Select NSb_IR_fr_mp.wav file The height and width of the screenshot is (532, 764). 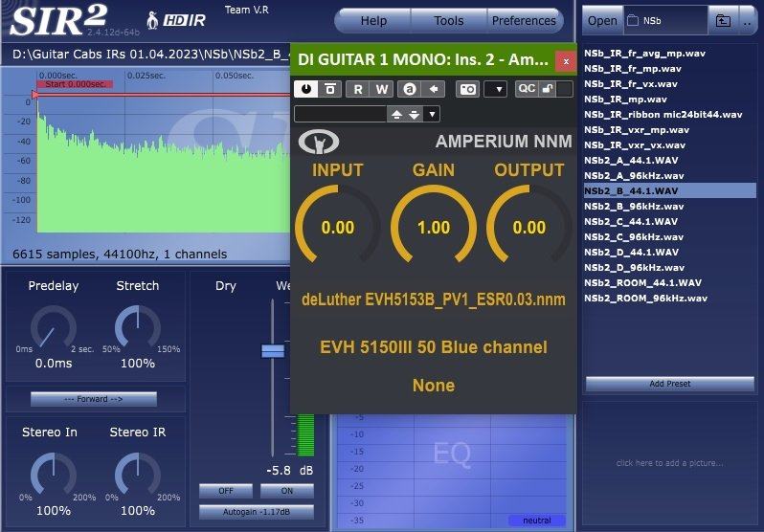coord(633,69)
